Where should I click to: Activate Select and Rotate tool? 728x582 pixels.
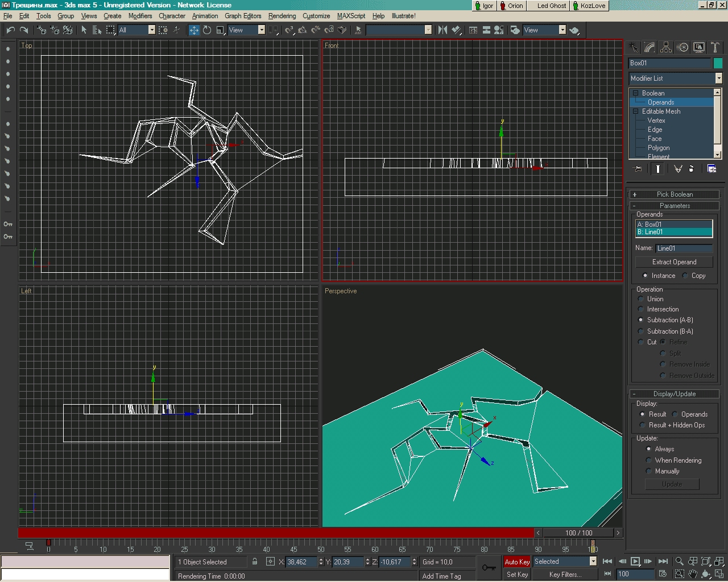pos(207,30)
